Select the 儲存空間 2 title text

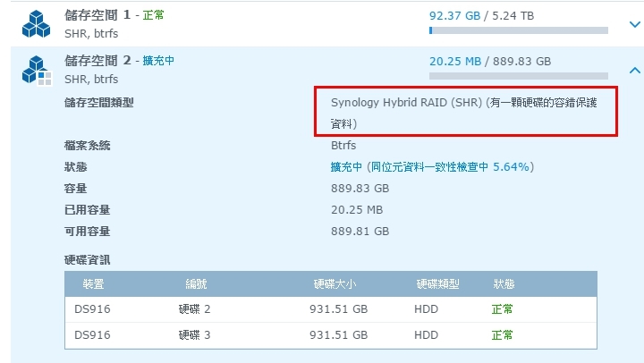pyautogui.click(x=97, y=61)
